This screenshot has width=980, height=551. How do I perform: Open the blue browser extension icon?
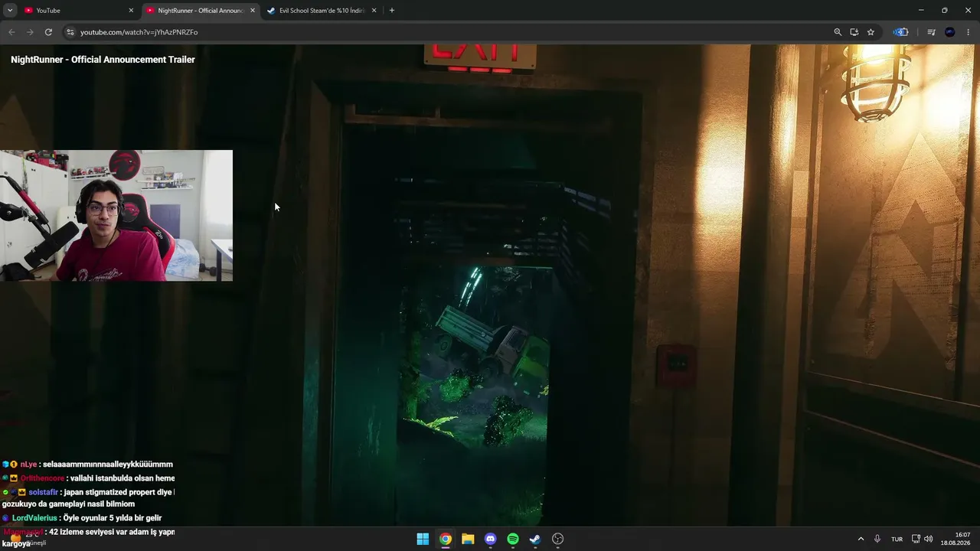pos(901,32)
